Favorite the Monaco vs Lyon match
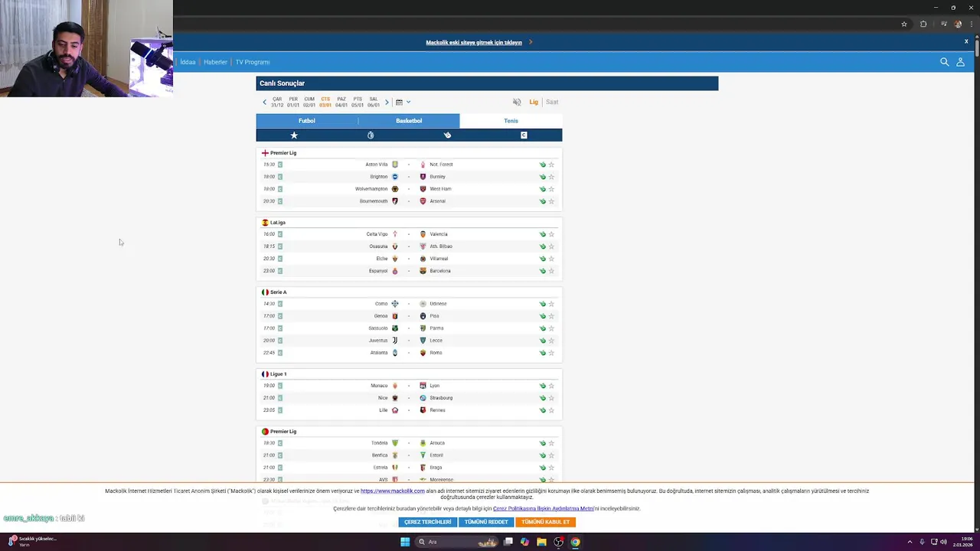The image size is (980, 551). point(551,386)
